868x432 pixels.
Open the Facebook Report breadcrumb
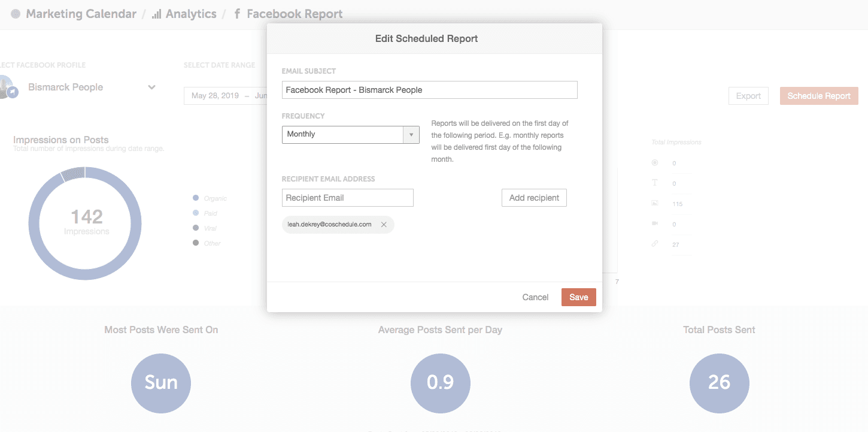pos(295,14)
